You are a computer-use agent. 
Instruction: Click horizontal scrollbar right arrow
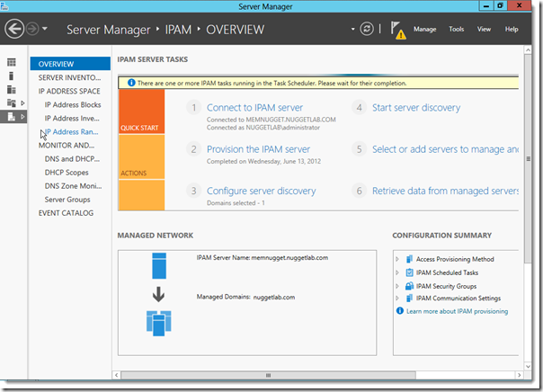[x=519, y=375]
